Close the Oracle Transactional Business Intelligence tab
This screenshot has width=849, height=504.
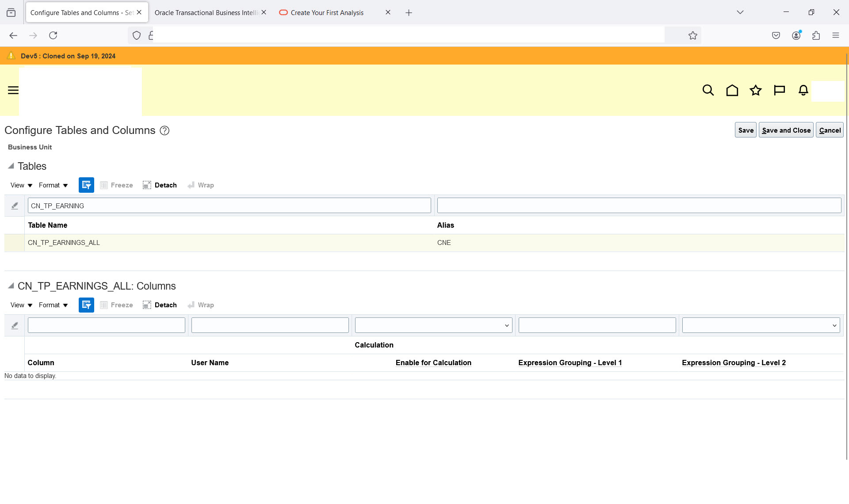pos(264,12)
